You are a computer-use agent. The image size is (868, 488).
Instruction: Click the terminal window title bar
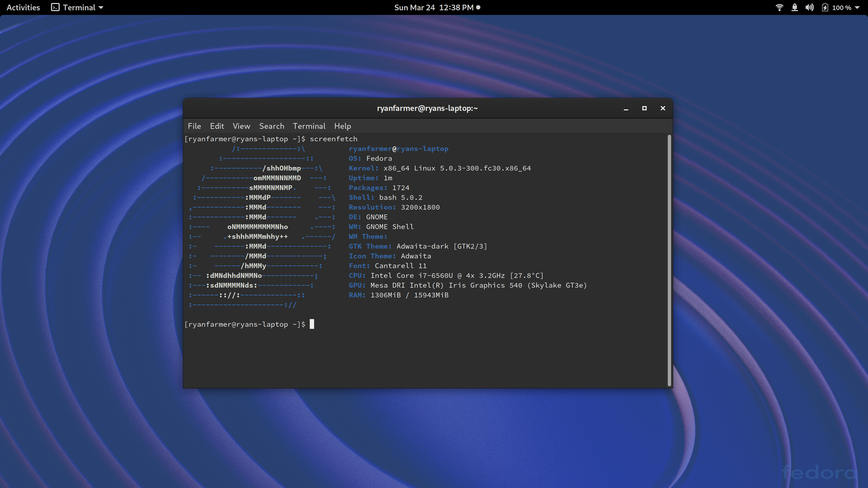pyautogui.click(x=427, y=108)
